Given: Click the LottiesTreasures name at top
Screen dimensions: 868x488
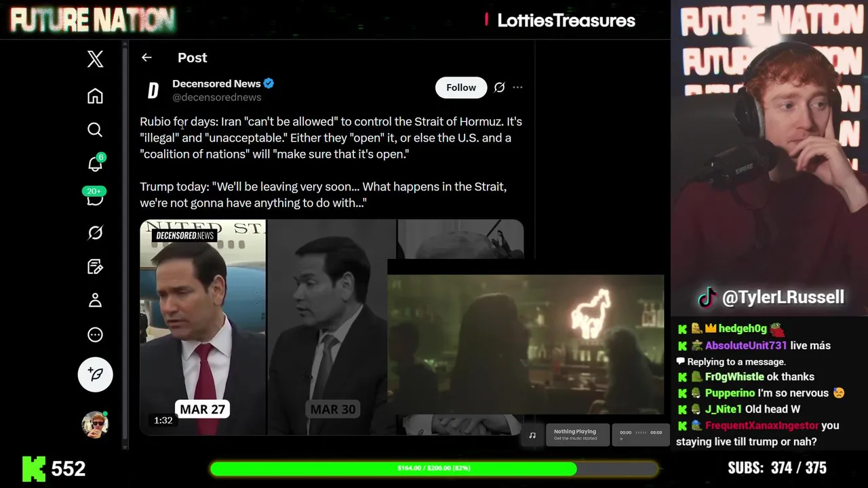Looking at the screenshot, I should (566, 20).
